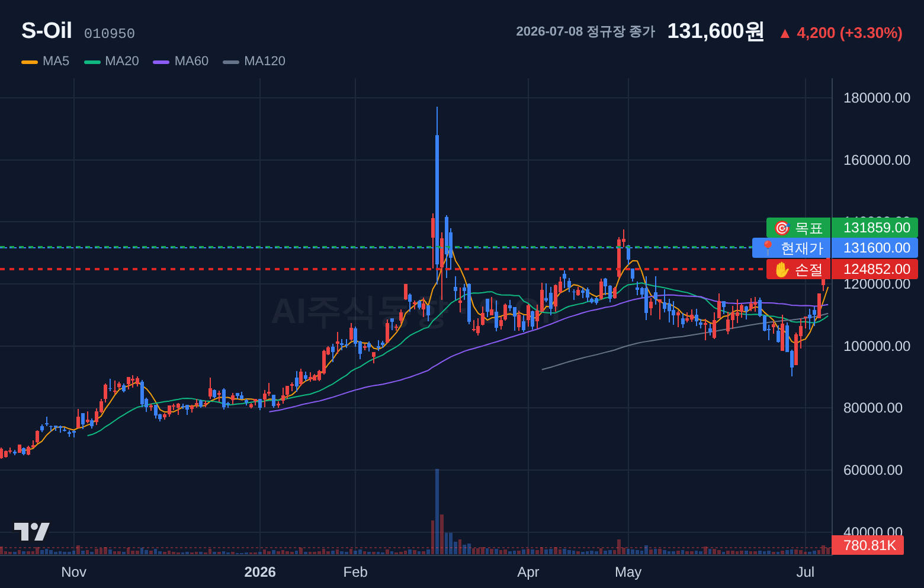Image resolution: width=924 pixels, height=588 pixels.
Task: Click the red 손절 stop-loss label
Action: point(798,269)
